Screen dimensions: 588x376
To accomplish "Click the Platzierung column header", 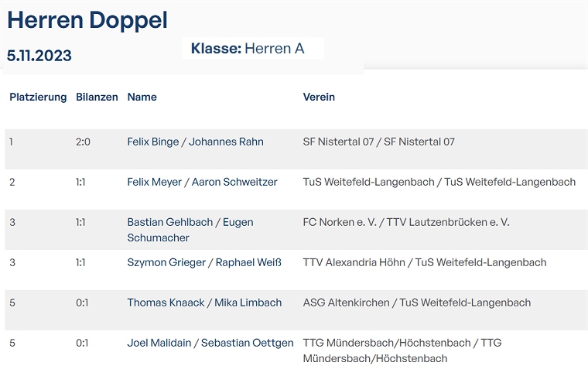I will point(38,97).
